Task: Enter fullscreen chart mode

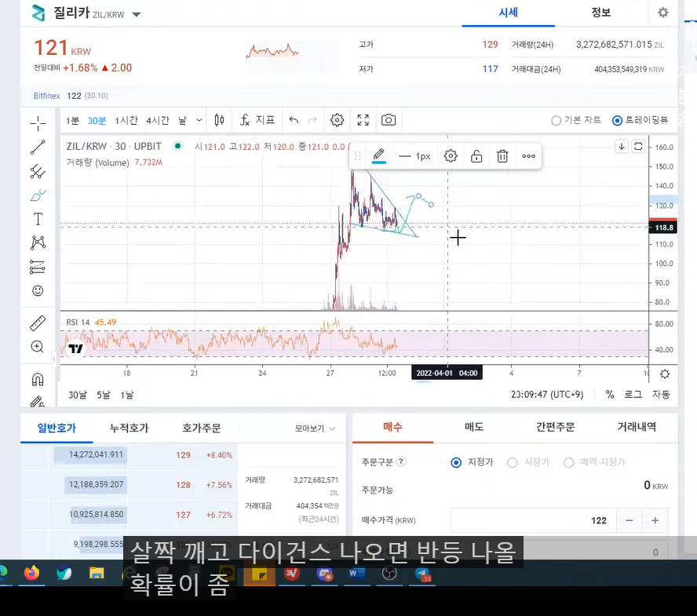Action: click(x=363, y=120)
